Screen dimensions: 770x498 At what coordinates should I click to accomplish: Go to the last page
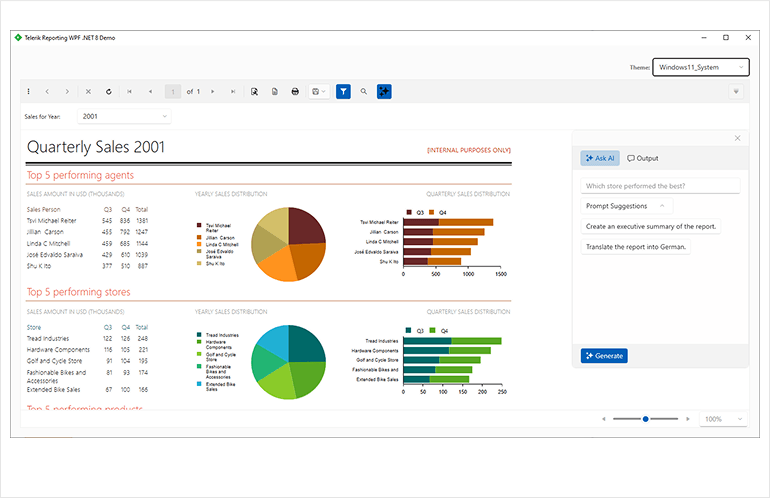click(233, 91)
